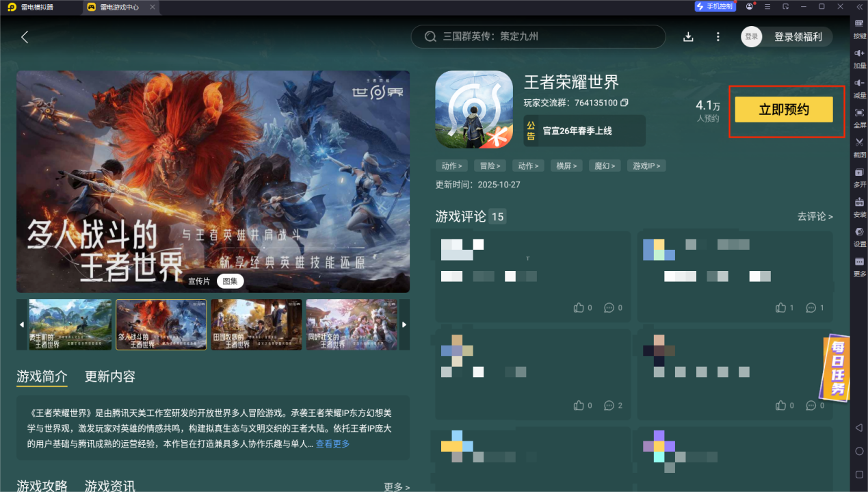Click the title bar window-mode icon
The image size is (868, 492).
pos(786,6)
